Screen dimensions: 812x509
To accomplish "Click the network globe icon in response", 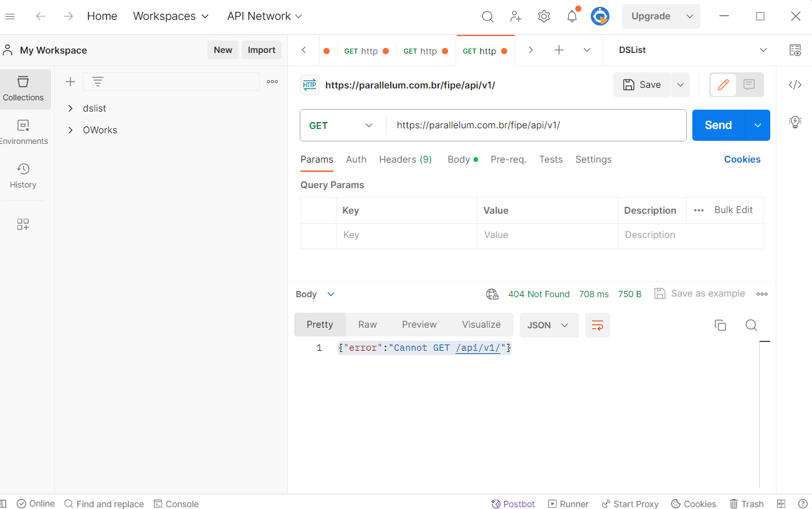I will pos(492,294).
